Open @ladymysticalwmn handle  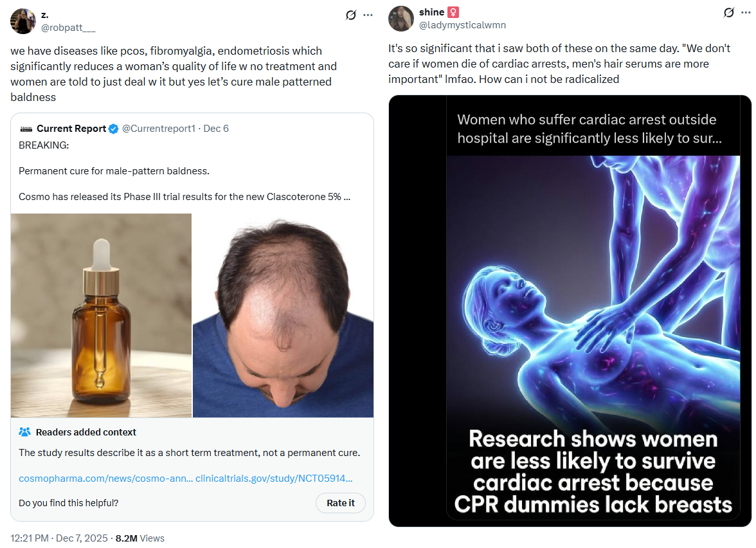[462, 25]
